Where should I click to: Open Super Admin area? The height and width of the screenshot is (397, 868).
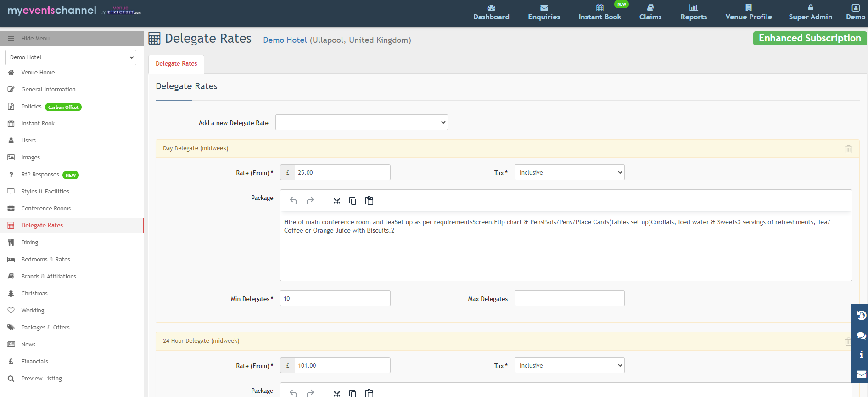coord(810,12)
